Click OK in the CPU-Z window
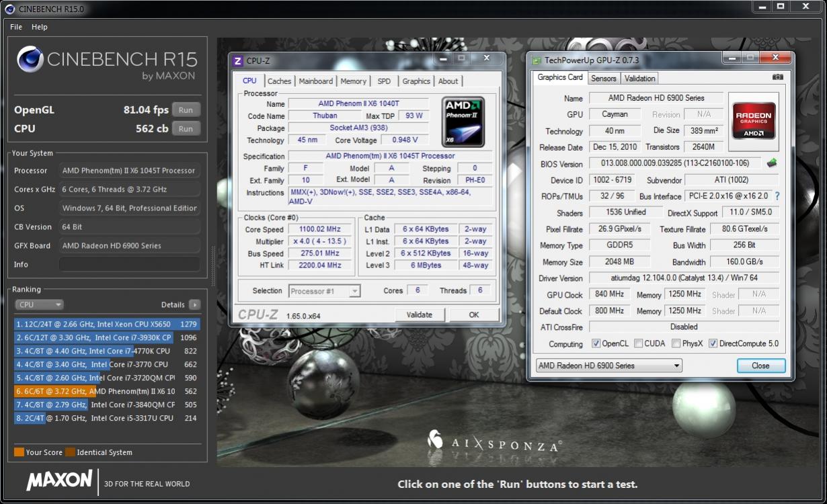Image resolution: width=827 pixels, height=504 pixels. pyautogui.click(x=474, y=314)
